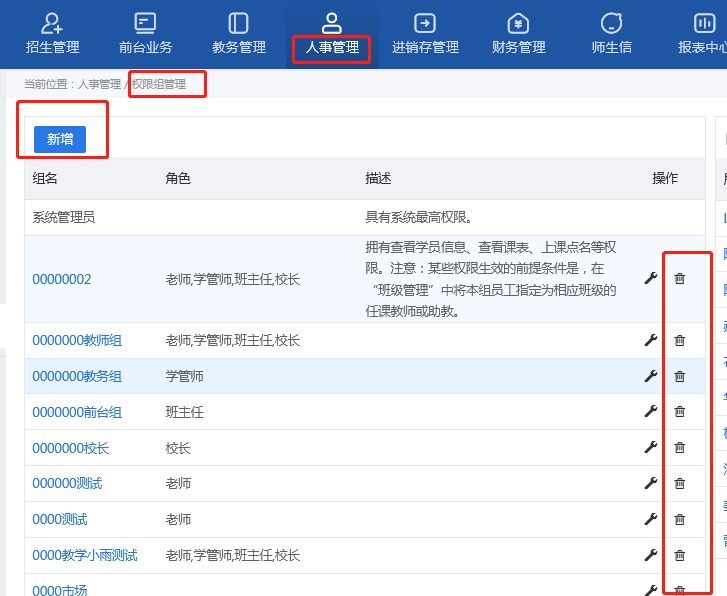
Task: Delete 0000测试 with trash icon
Action: click(x=680, y=519)
